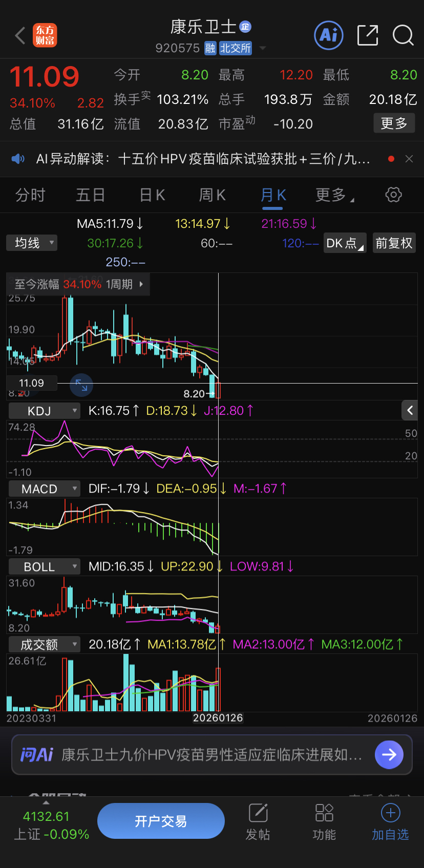
Task: Show more quote details via 更多
Action: pyautogui.click(x=394, y=123)
